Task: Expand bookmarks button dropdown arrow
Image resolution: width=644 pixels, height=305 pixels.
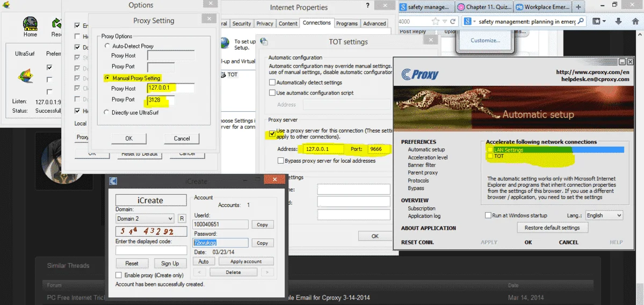Action: pyautogui.click(x=605, y=21)
